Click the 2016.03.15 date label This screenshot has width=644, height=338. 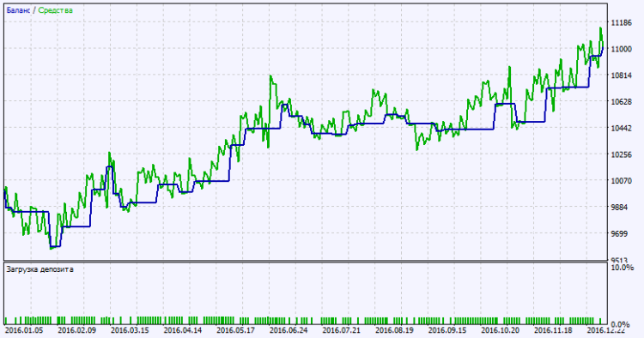pyautogui.click(x=130, y=330)
